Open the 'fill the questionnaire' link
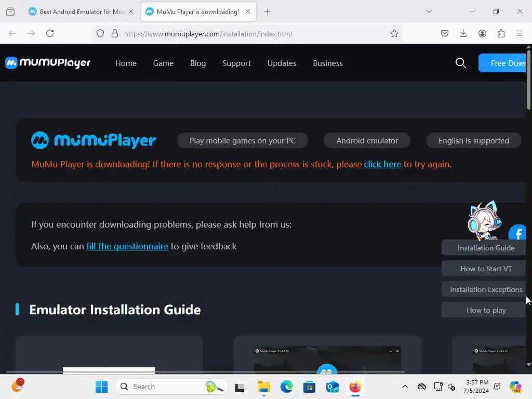 pyautogui.click(x=127, y=246)
